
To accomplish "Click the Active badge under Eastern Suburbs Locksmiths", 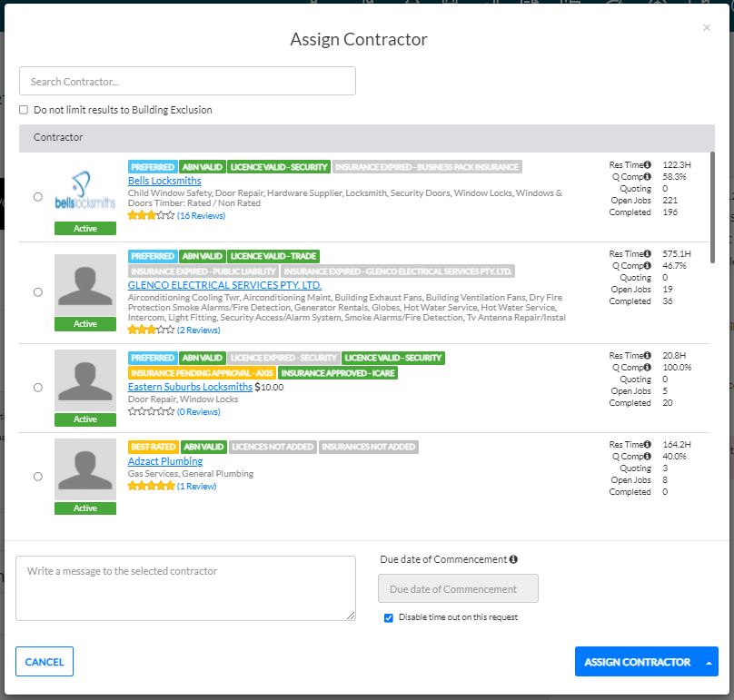I will 85,419.
